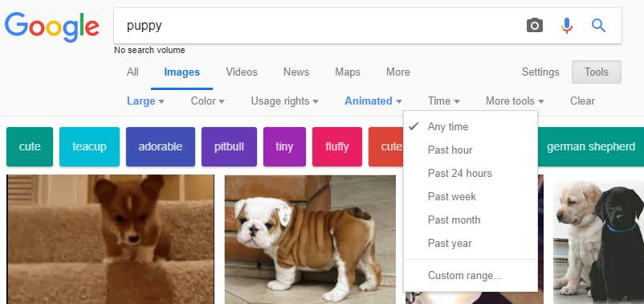
Task: Switch to the All results tab
Action: [132, 72]
